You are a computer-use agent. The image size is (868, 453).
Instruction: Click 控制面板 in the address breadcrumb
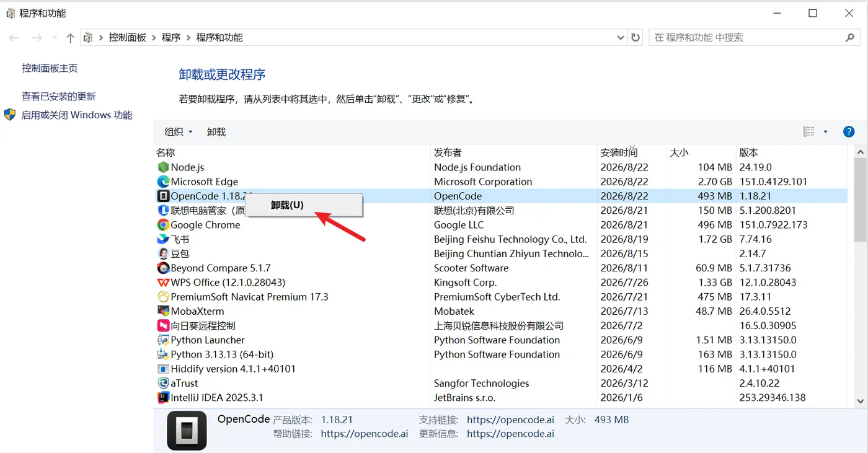(128, 38)
